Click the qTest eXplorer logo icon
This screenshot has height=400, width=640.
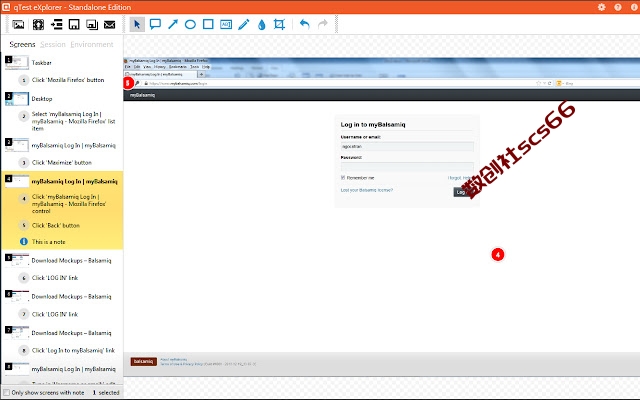[6, 7]
